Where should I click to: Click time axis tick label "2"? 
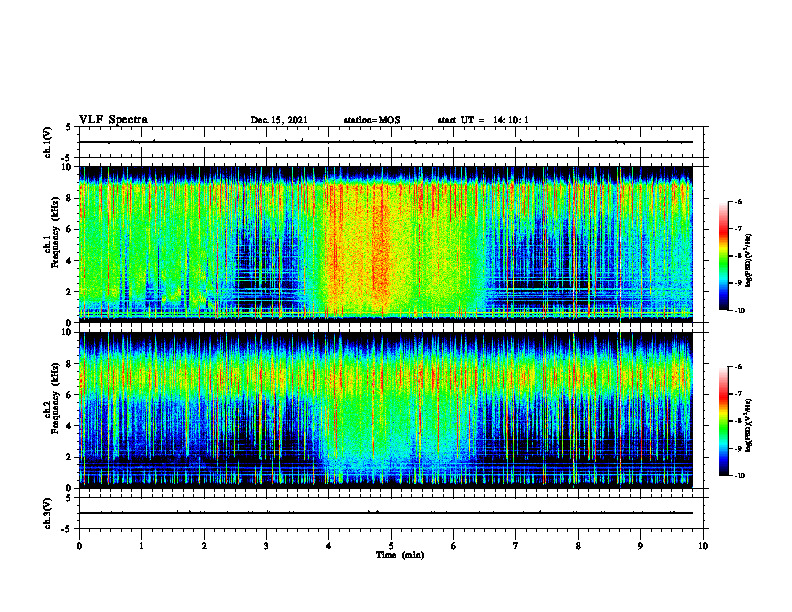click(204, 546)
